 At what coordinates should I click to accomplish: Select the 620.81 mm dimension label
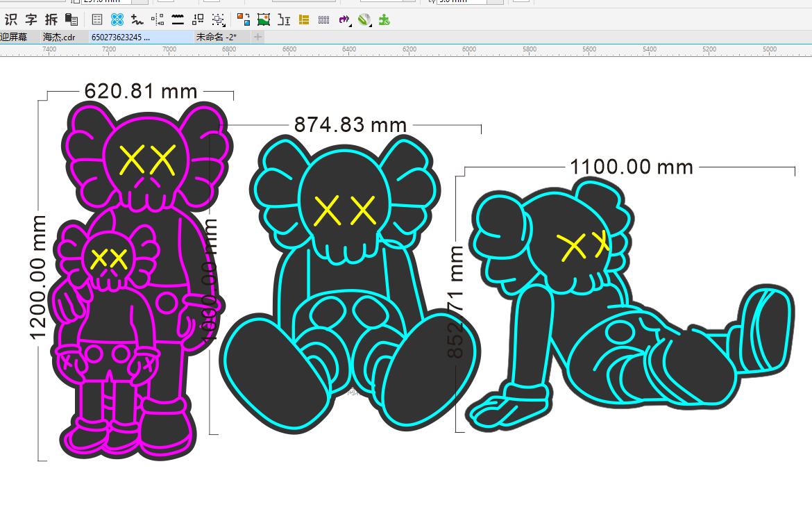point(141,91)
